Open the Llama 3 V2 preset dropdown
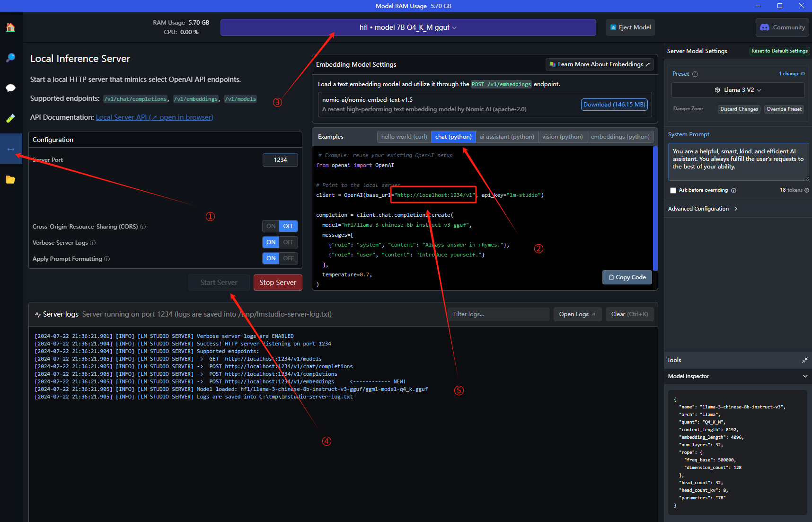812x522 pixels. (738, 90)
